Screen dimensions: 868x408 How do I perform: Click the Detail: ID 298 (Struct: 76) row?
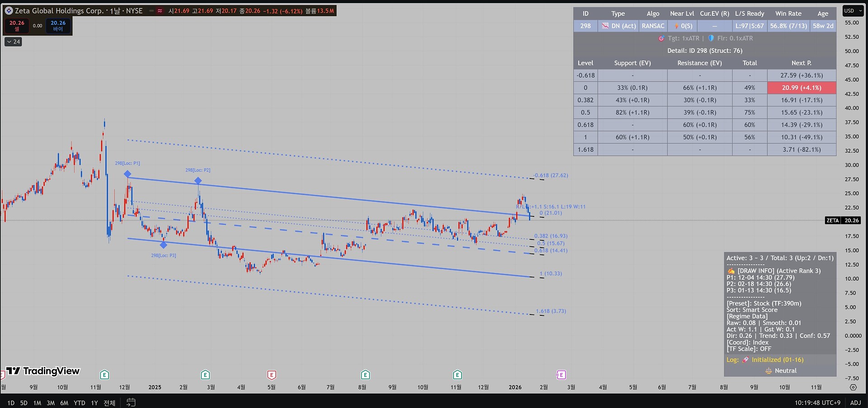click(705, 51)
